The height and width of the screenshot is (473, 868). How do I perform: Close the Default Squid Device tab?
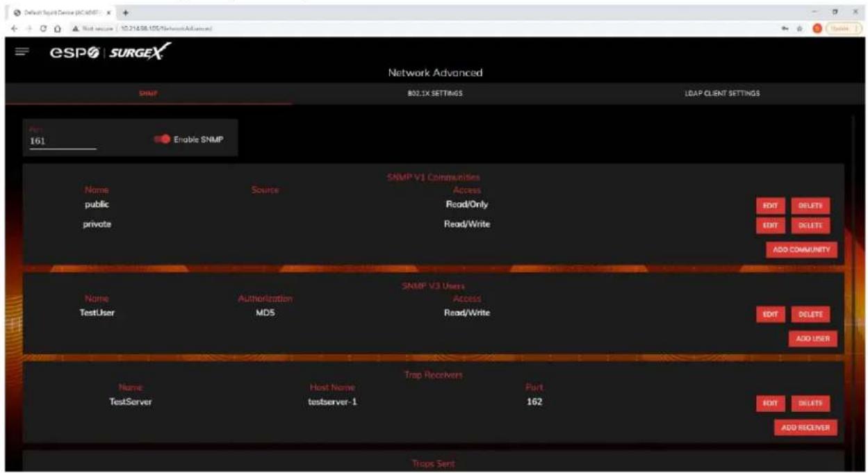click(109, 12)
